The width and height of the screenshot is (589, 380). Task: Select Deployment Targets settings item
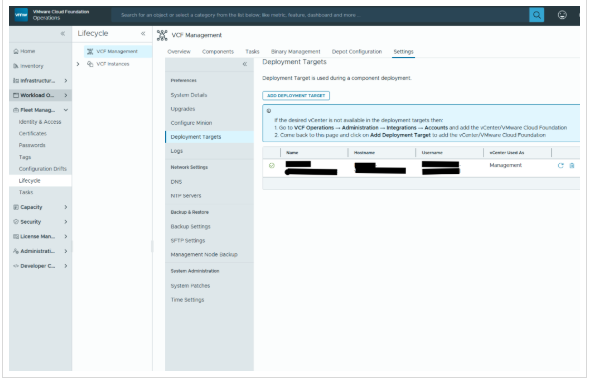pyautogui.click(x=210, y=137)
